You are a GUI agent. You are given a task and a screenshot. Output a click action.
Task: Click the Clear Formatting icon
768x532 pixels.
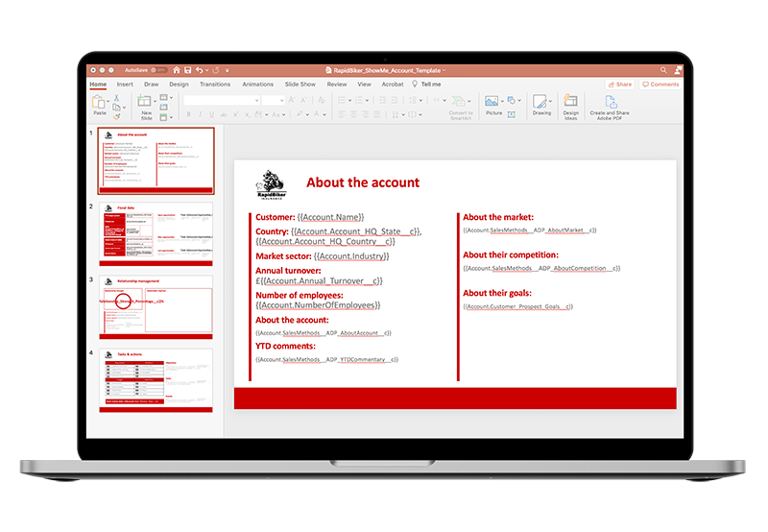tap(322, 100)
